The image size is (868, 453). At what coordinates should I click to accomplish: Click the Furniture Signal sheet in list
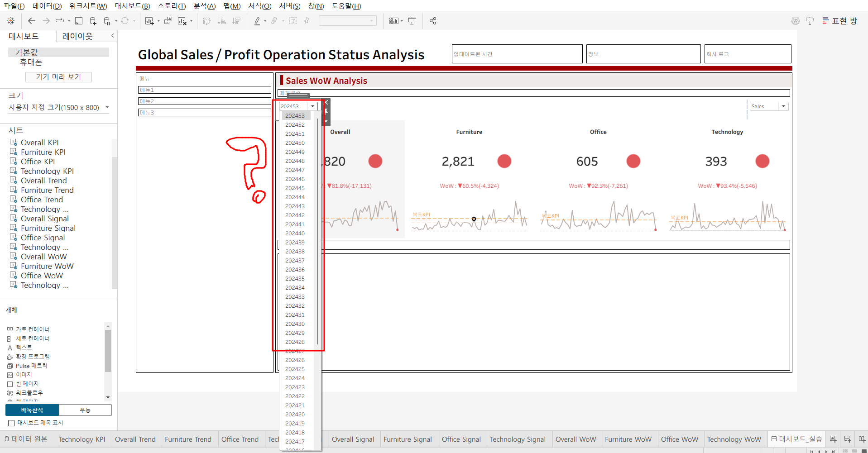coord(48,228)
